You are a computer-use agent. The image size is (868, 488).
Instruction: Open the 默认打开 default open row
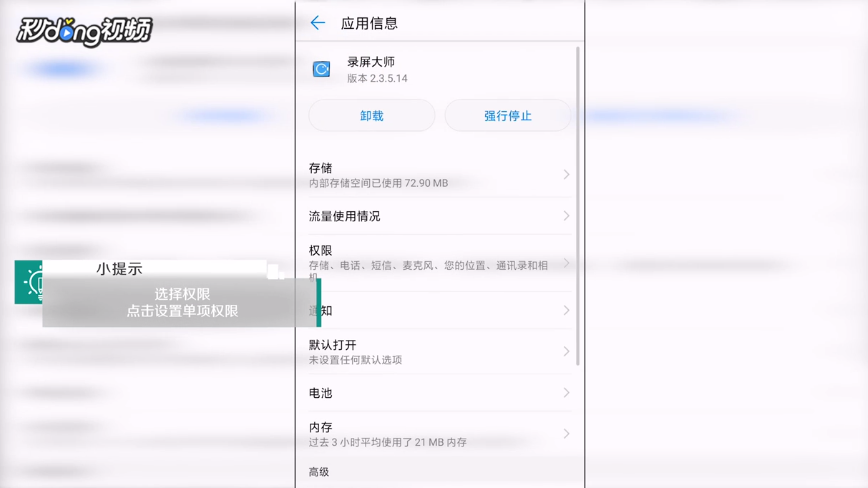(x=440, y=352)
